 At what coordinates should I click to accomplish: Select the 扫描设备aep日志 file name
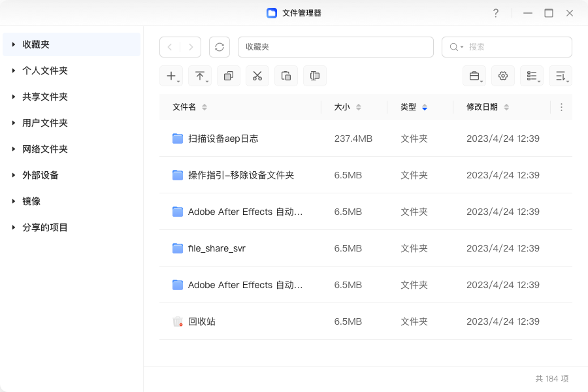[223, 139]
